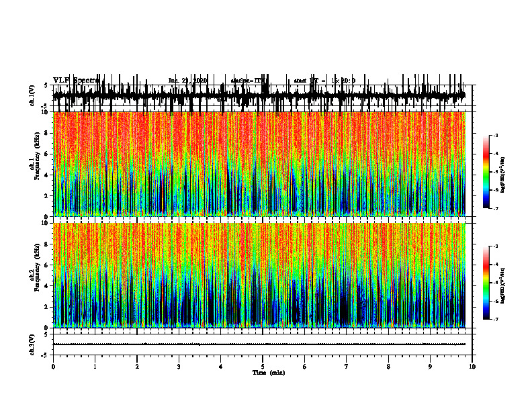The height and width of the screenshot is (411, 532).
Task: Click the time axis tick label 3
Action: tap(179, 367)
